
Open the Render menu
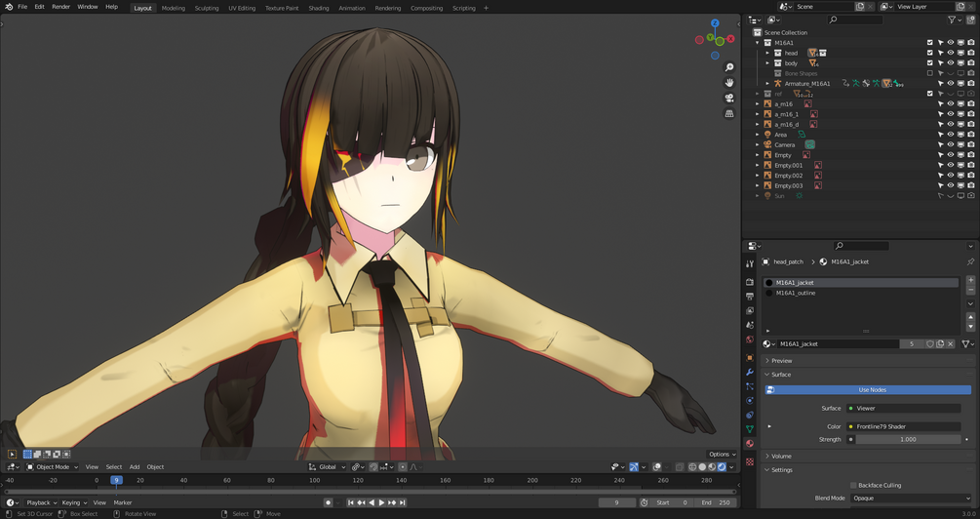[60, 7]
